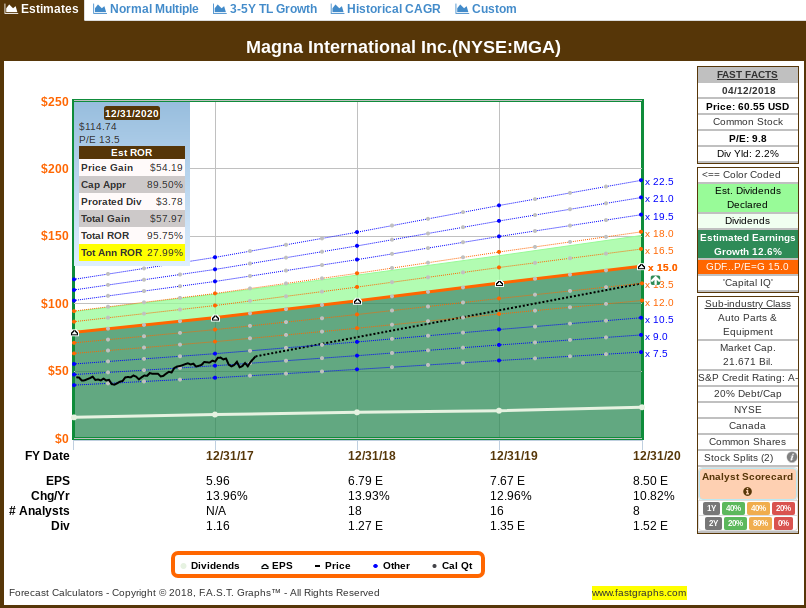Click the green 40% cell in the 1Y scorecard row

[x=734, y=508]
